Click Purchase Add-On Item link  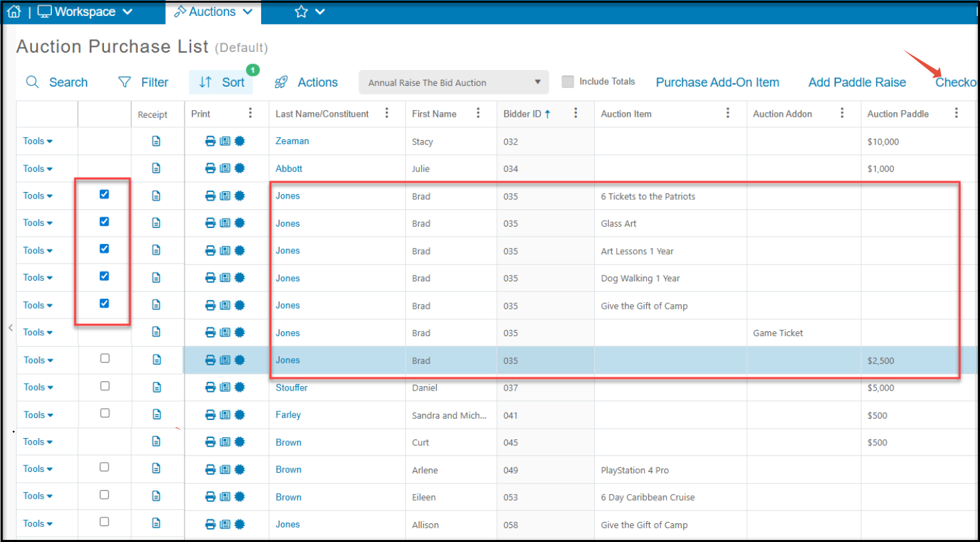pyautogui.click(x=718, y=82)
